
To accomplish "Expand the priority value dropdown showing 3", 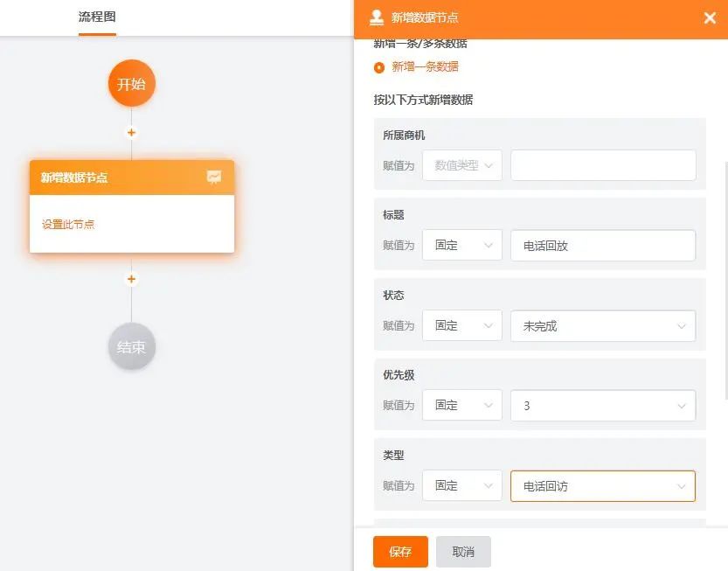I will point(603,406).
